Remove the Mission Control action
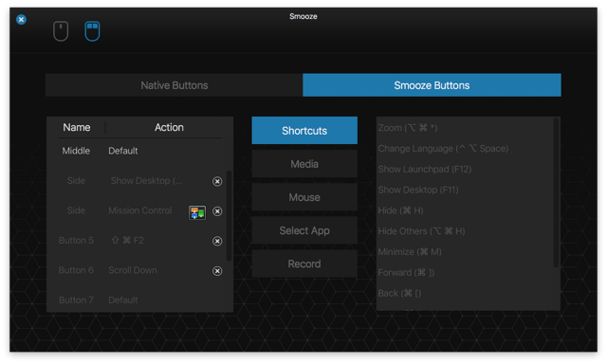Screen dimensions: 607x364 tap(217, 211)
